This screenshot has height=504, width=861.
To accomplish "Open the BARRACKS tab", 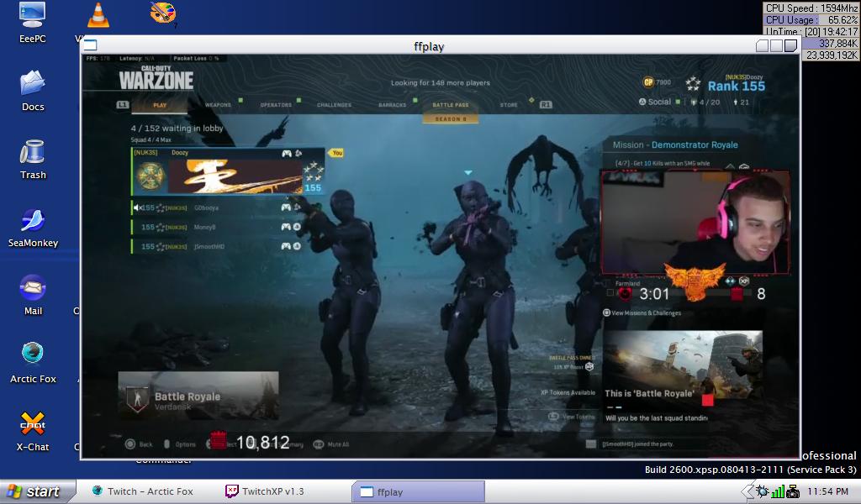I will tap(392, 105).
